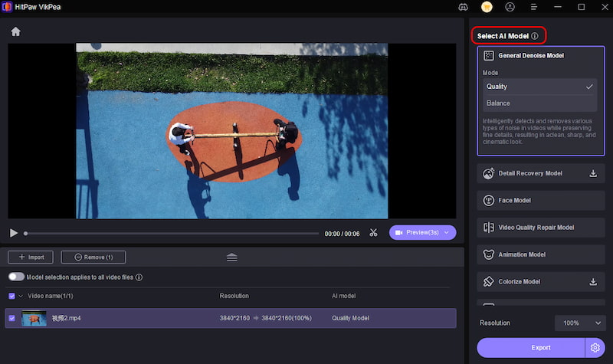This screenshot has width=613, height=364.
Task: Click the 视频2.mp4 thumbnail
Action: 34,318
